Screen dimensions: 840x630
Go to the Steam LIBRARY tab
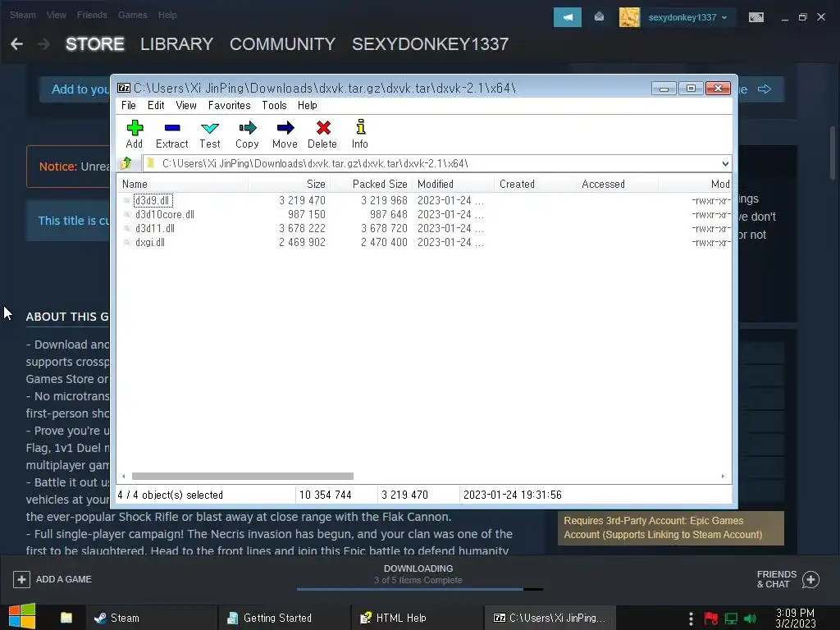pyautogui.click(x=177, y=44)
